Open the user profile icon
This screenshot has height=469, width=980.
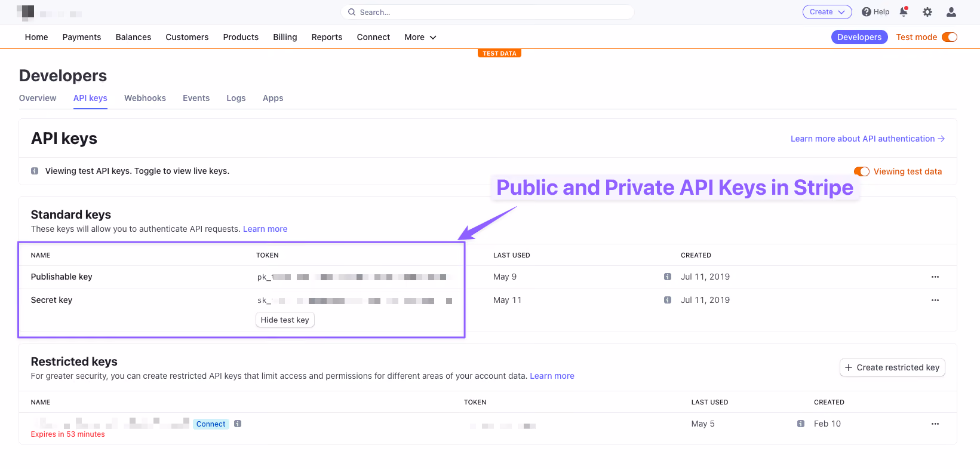pos(951,12)
